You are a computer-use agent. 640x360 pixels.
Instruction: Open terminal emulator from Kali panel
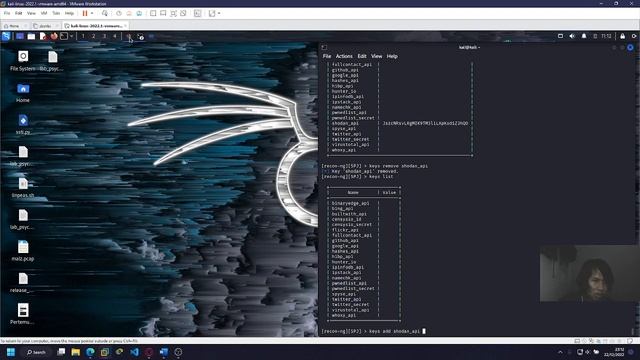click(x=64, y=36)
